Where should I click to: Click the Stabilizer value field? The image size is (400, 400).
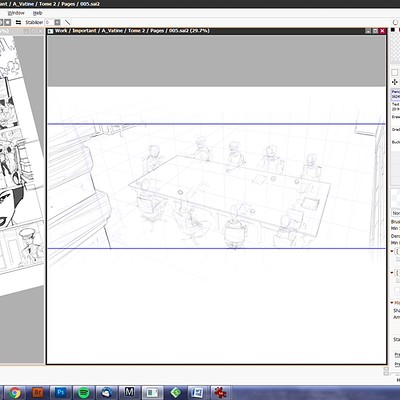click(x=48, y=22)
